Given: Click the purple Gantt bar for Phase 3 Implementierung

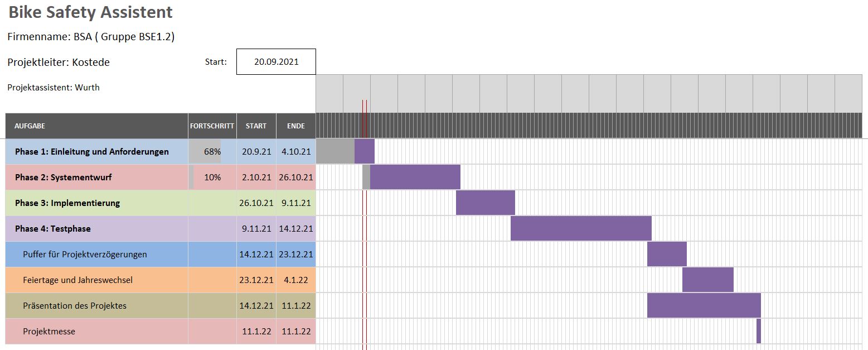Looking at the screenshot, I should coord(485,203).
